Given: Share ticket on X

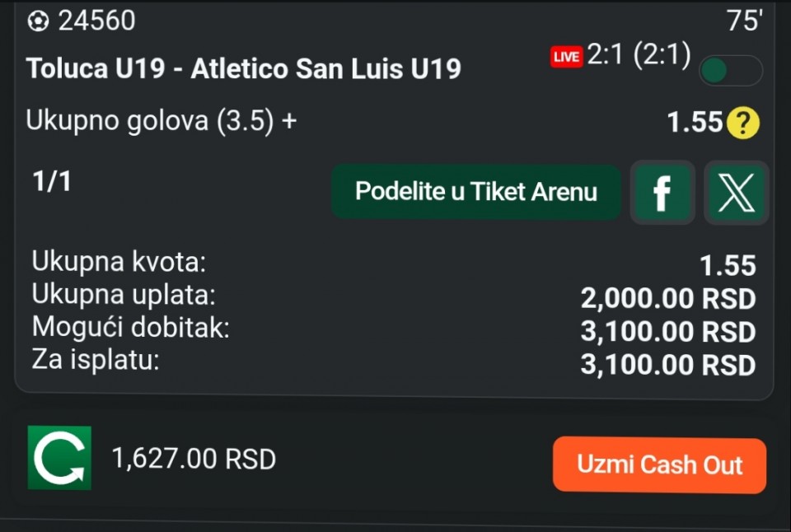Looking at the screenshot, I should click(x=736, y=193).
